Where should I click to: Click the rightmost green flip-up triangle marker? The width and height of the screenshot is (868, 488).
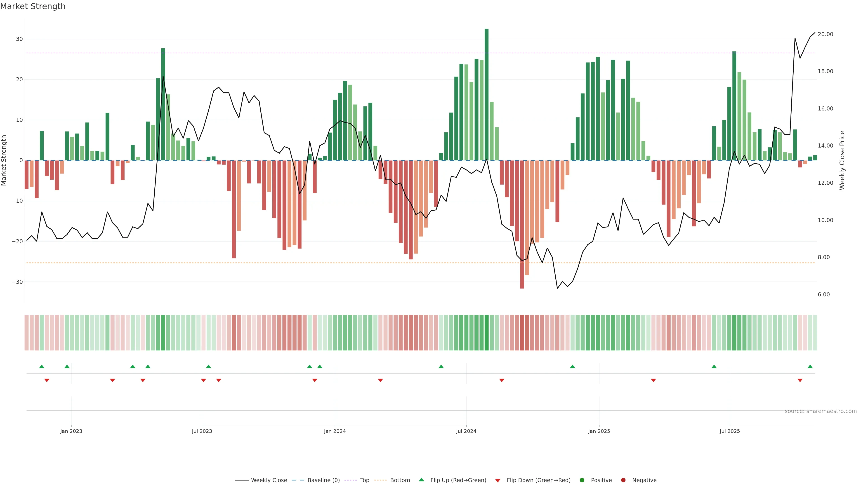(810, 366)
